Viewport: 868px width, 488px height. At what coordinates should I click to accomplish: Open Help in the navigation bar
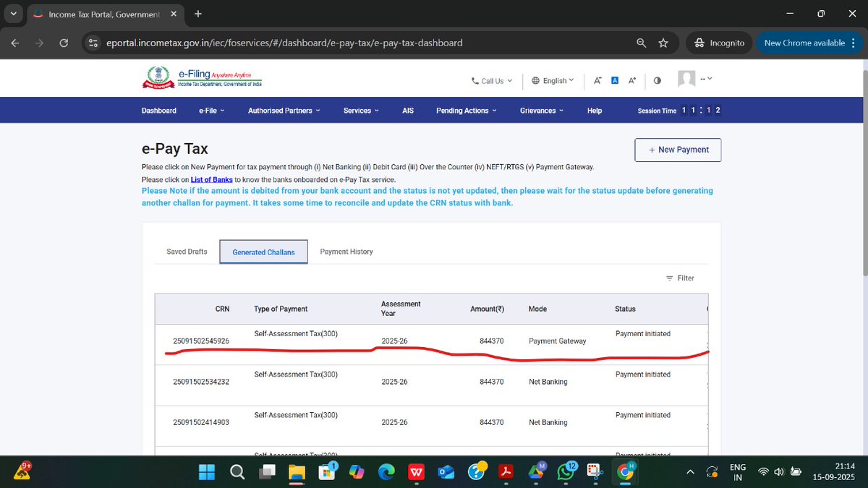pos(595,111)
